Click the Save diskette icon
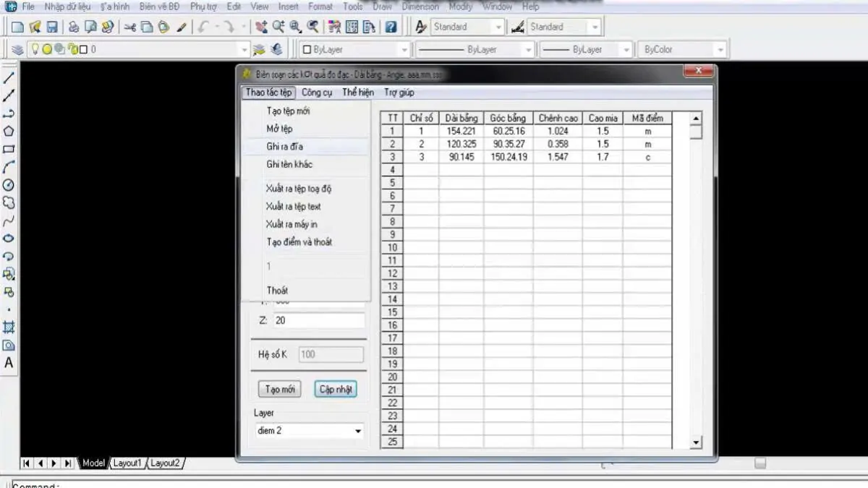This screenshot has width=868, height=488. tap(52, 27)
